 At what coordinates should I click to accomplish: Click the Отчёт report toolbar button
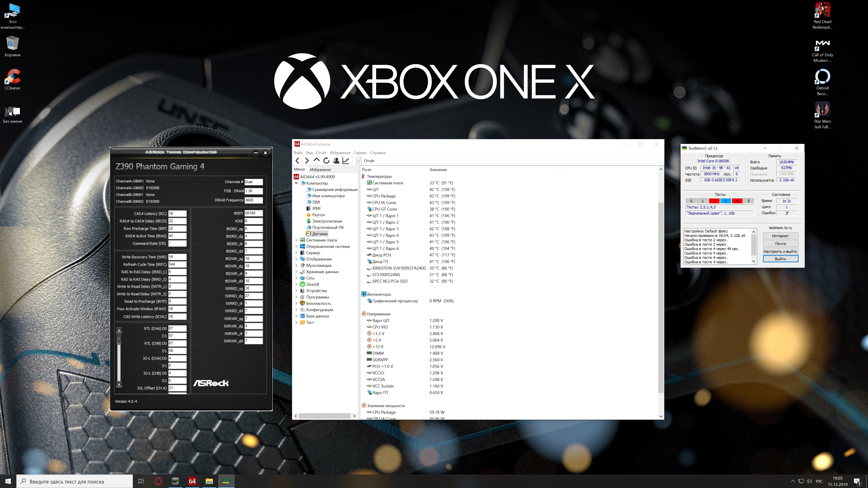tap(365, 161)
